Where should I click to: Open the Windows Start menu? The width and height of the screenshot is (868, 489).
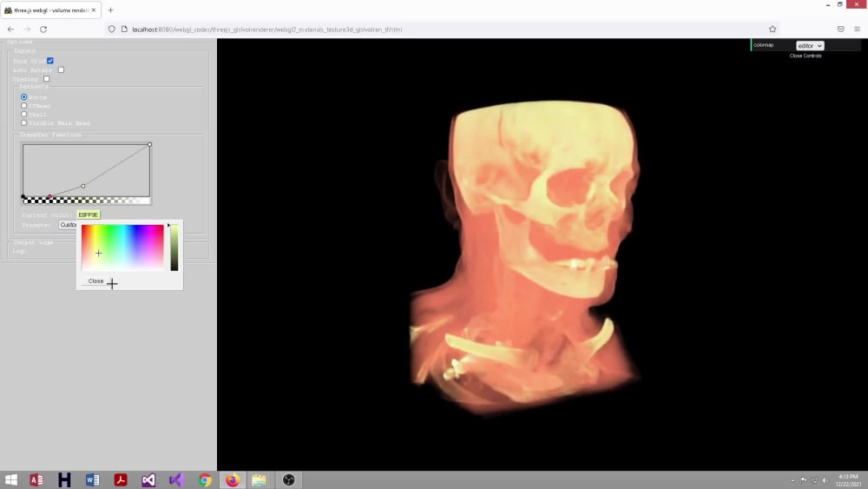(11, 479)
